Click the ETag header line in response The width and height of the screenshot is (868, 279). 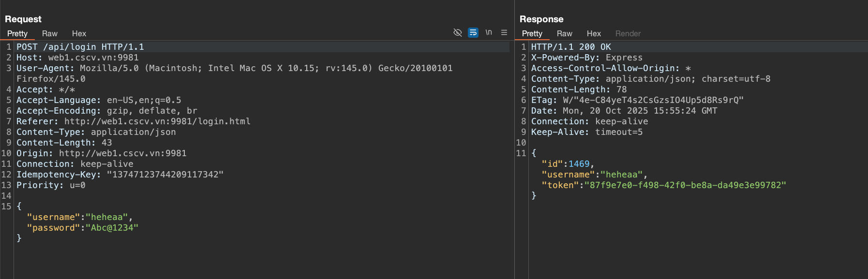pos(637,100)
